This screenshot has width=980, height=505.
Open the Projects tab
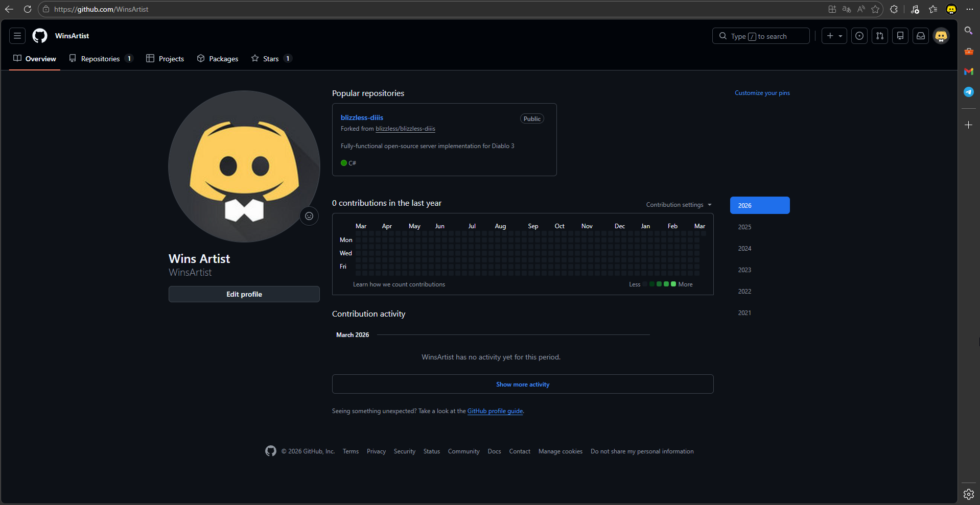coord(165,59)
